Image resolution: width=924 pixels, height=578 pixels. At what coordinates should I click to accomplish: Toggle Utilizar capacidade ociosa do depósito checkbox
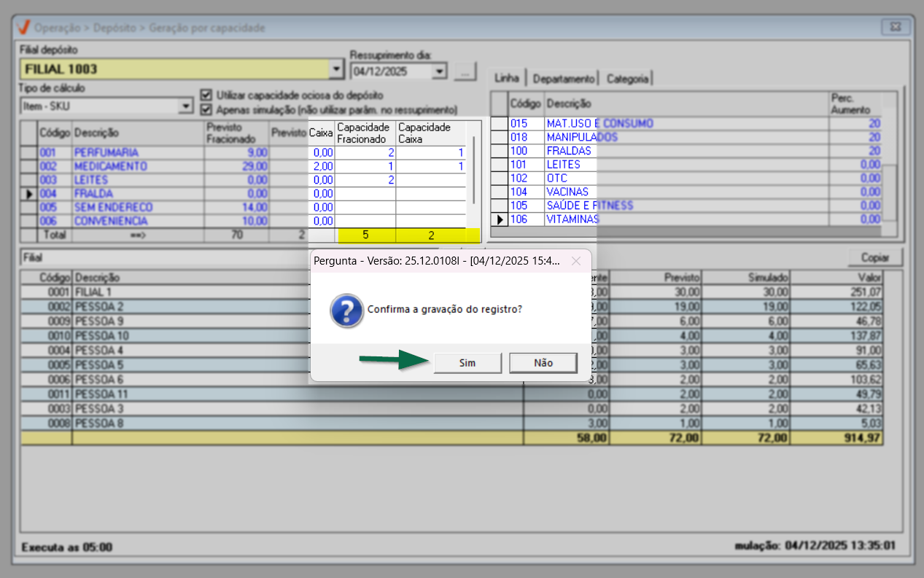(x=206, y=95)
